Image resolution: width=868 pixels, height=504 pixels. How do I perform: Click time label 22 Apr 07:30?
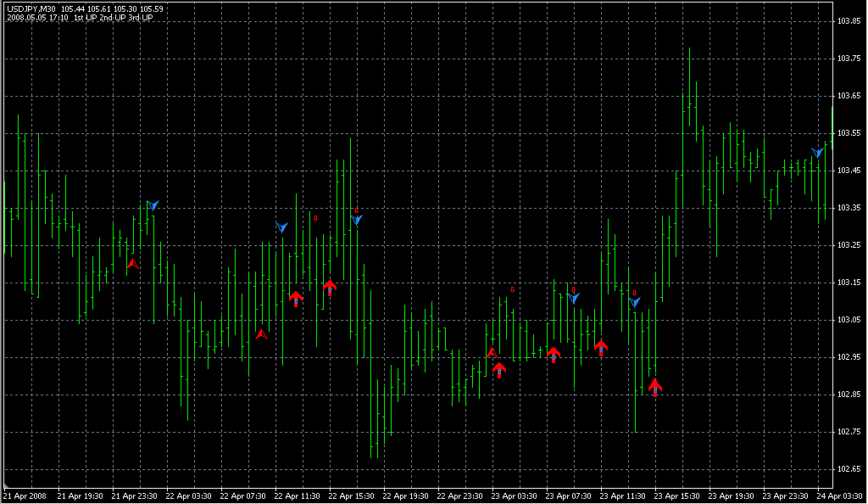pyautogui.click(x=242, y=496)
